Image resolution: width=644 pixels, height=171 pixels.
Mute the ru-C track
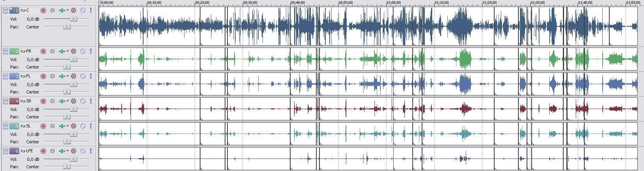point(83,11)
